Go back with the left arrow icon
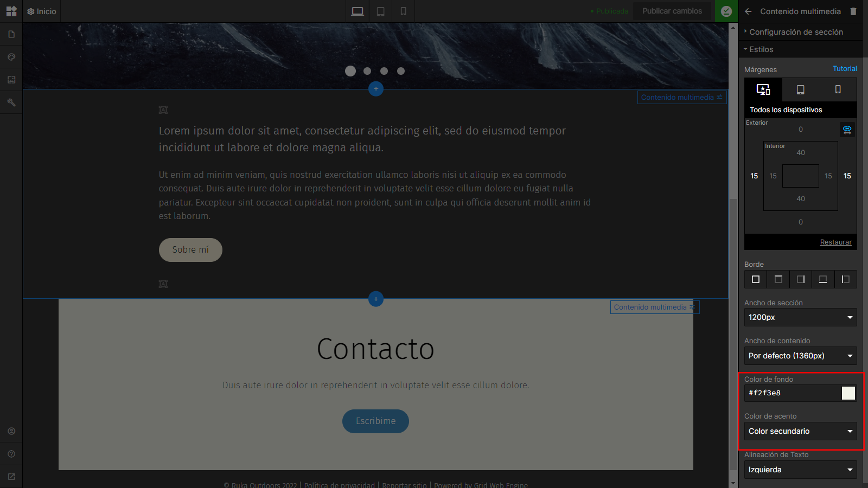Screen dimensions: 868x488 748,11
